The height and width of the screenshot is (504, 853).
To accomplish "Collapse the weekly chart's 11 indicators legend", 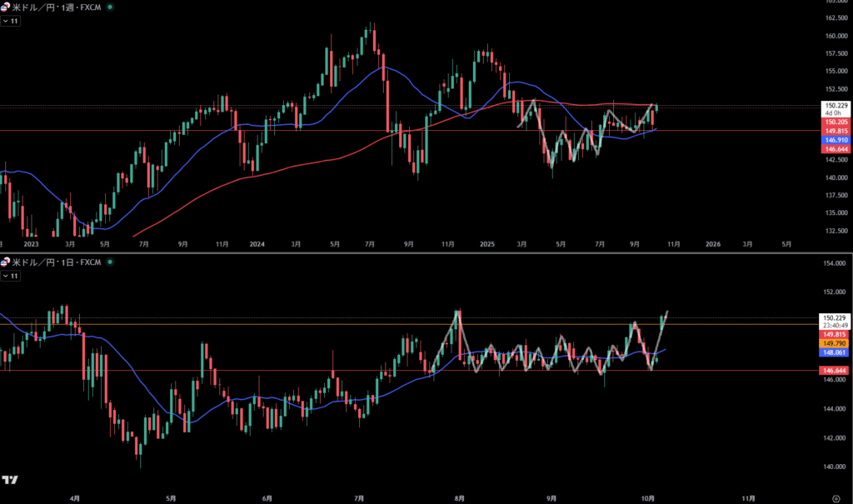I will pos(11,20).
